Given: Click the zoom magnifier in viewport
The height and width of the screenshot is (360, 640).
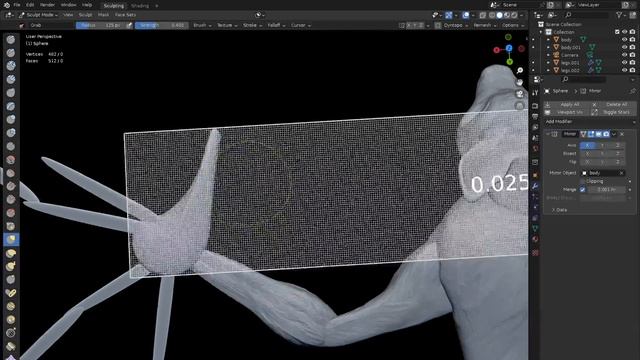Looking at the screenshot, I should click(520, 71).
